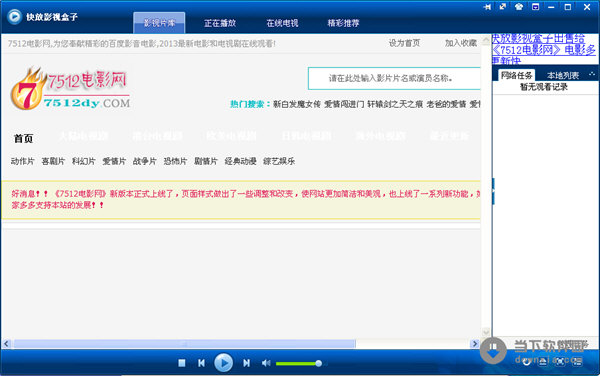600x376 pixels.
Task: Search hot keyword 爱情闯进门
Action: click(x=344, y=104)
